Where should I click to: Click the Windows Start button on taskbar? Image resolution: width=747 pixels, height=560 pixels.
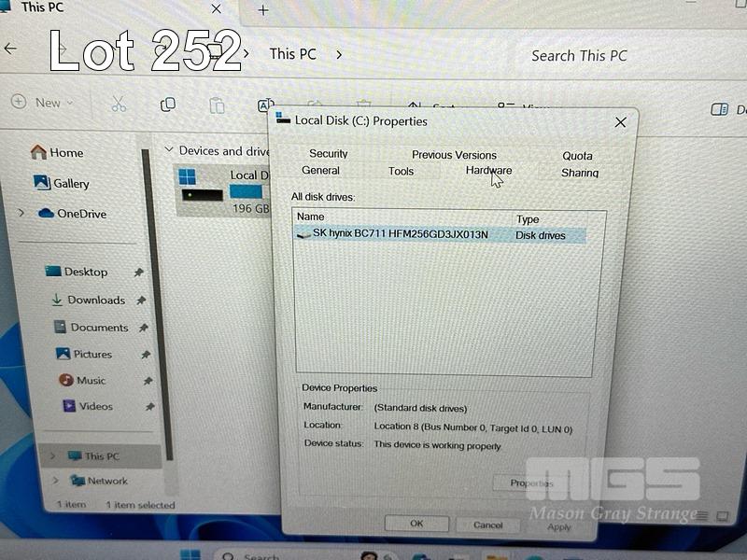click(190, 554)
